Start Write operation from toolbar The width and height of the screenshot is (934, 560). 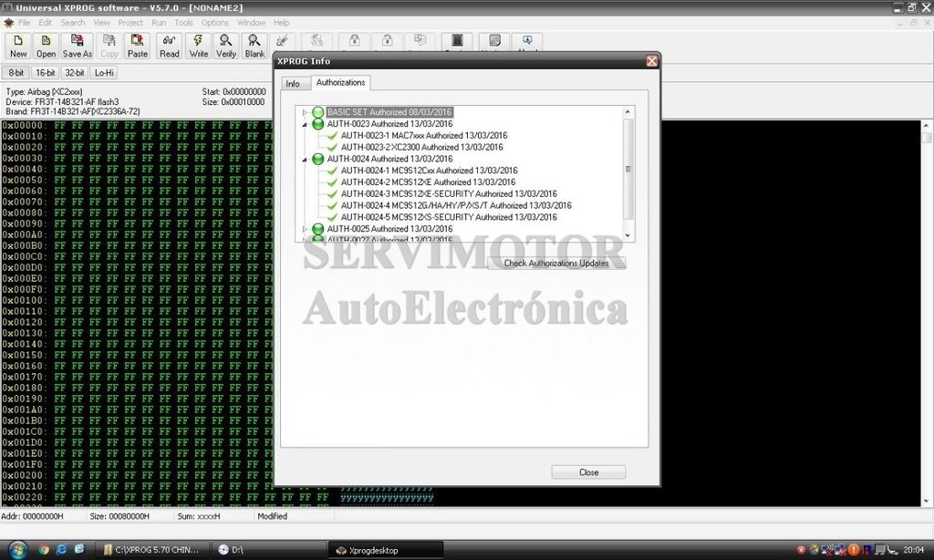pos(198,46)
